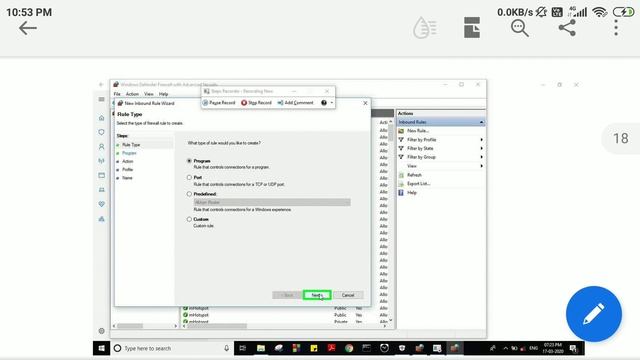Click New Rule... in Actions pane
The width and height of the screenshot is (640, 360).
tap(418, 131)
